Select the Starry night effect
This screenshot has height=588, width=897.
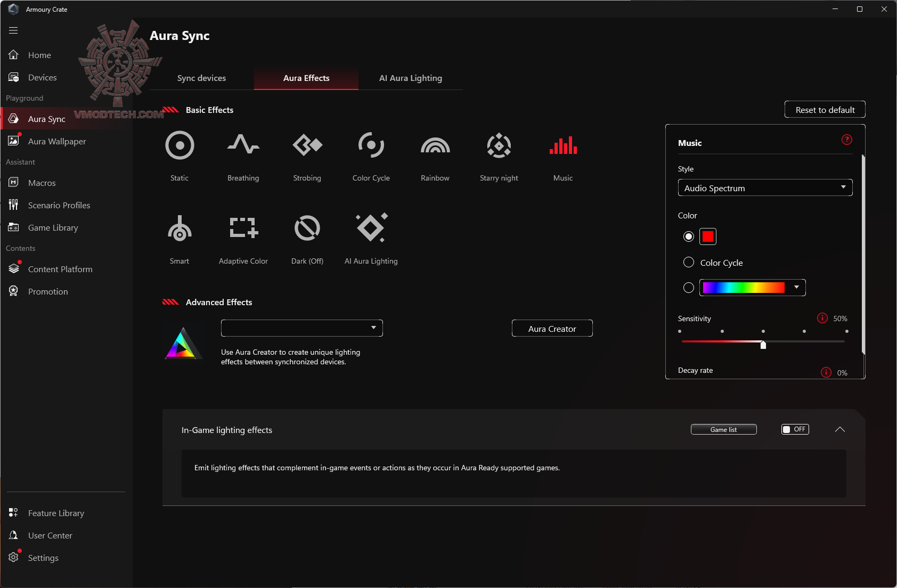[499, 145]
